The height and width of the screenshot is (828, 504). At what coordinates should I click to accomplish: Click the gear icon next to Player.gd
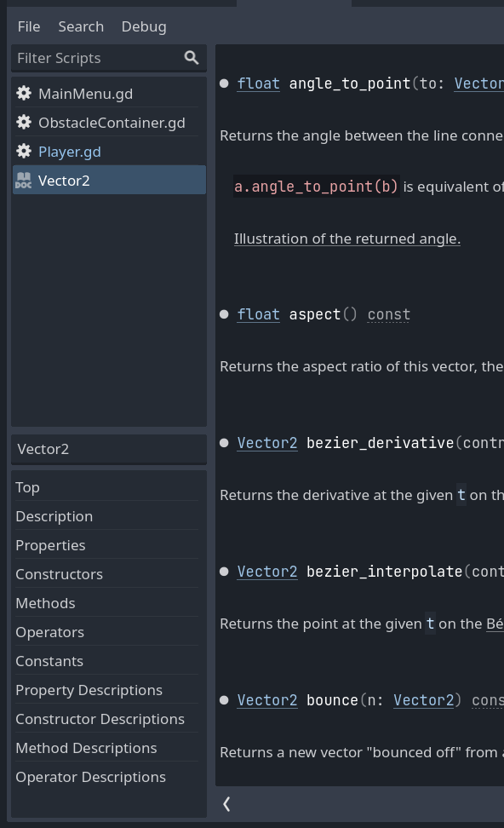23,151
